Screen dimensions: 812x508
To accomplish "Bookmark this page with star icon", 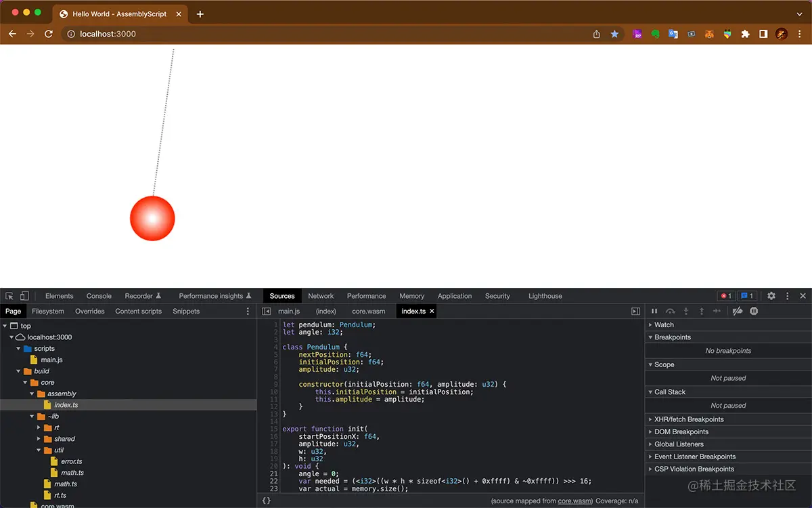I will tap(614, 34).
